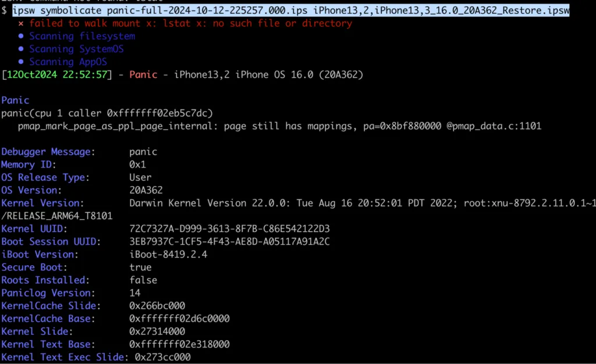The width and height of the screenshot is (596, 364).
Task: Click the Debugger Message label
Action: [x=47, y=152]
